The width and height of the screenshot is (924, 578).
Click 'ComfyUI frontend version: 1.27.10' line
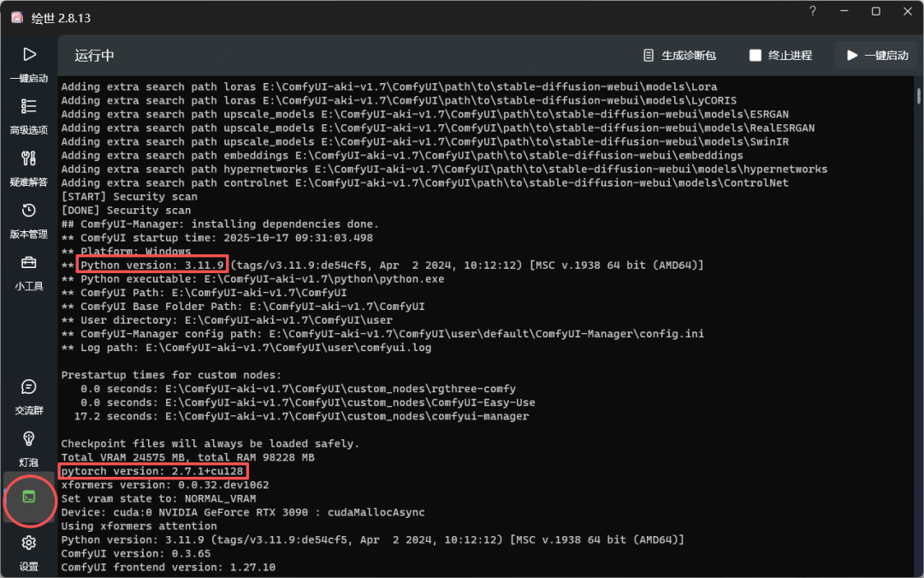(x=168, y=568)
